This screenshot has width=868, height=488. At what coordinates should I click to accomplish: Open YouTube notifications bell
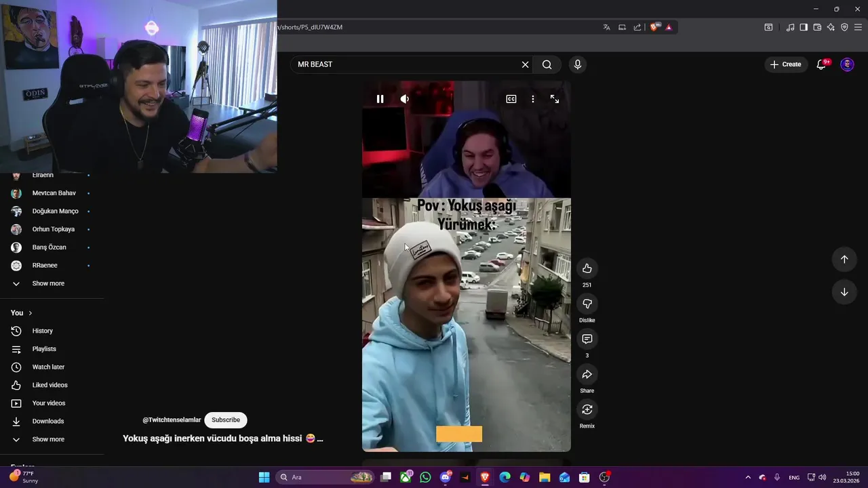(822, 64)
